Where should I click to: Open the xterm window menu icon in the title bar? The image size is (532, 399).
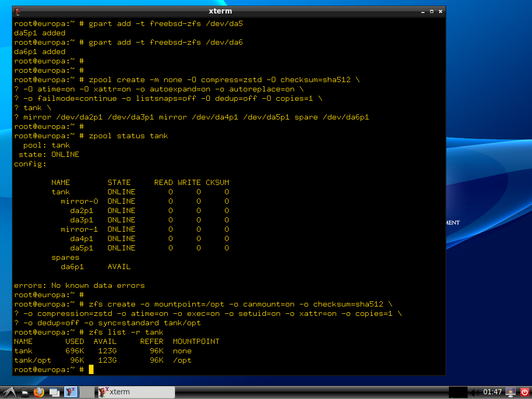(x=18, y=11)
